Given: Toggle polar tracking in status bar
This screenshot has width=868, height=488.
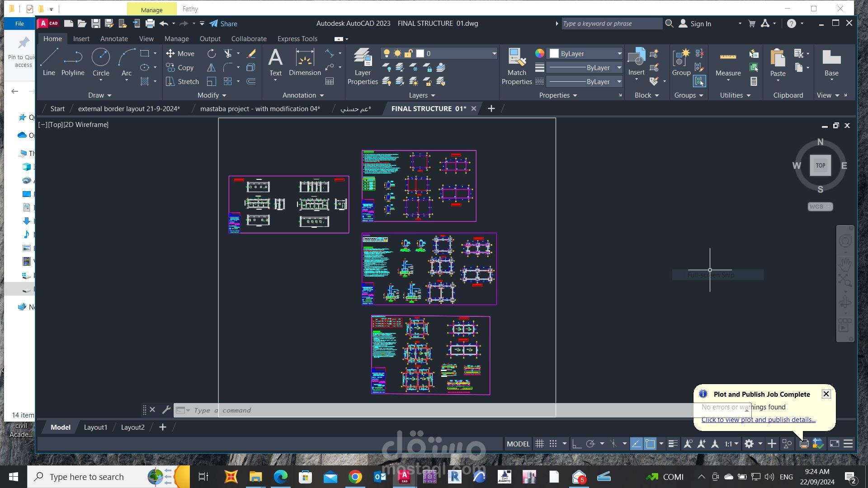Looking at the screenshot, I should (x=590, y=444).
